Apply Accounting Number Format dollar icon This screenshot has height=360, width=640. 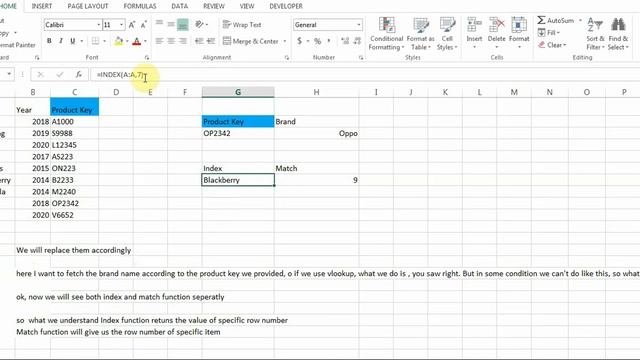(x=300, y=41)
